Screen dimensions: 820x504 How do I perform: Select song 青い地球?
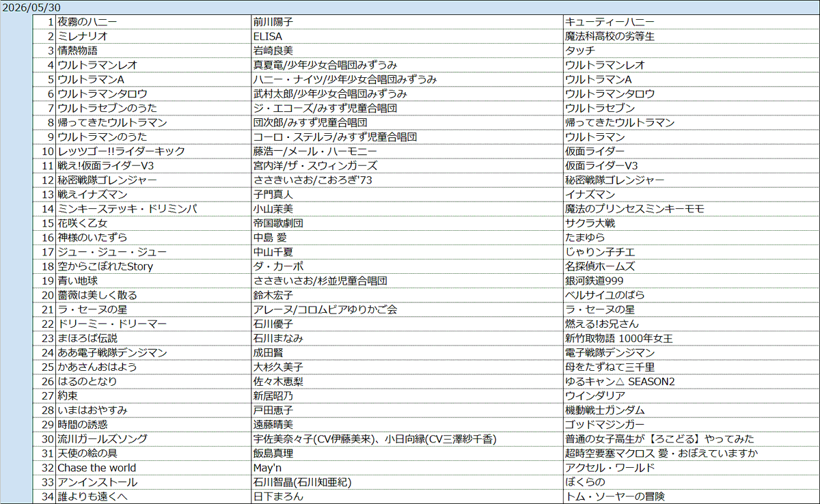click(77, 280)
